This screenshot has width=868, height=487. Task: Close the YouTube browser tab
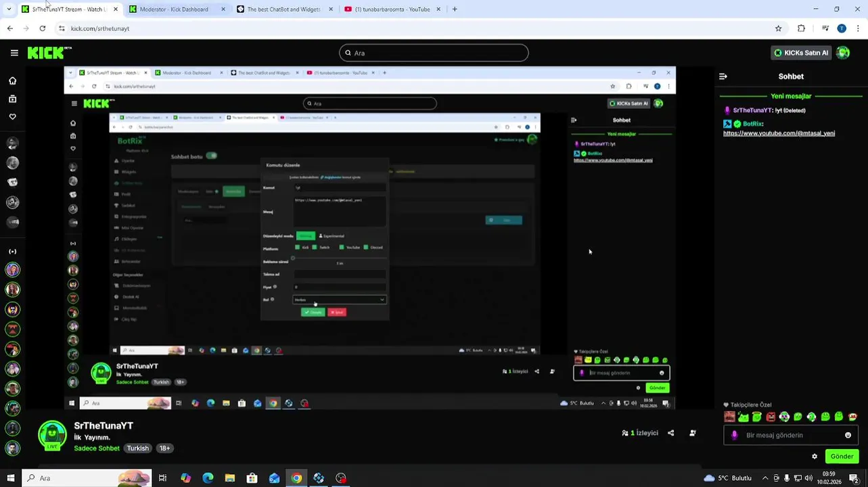pos(438,9)
